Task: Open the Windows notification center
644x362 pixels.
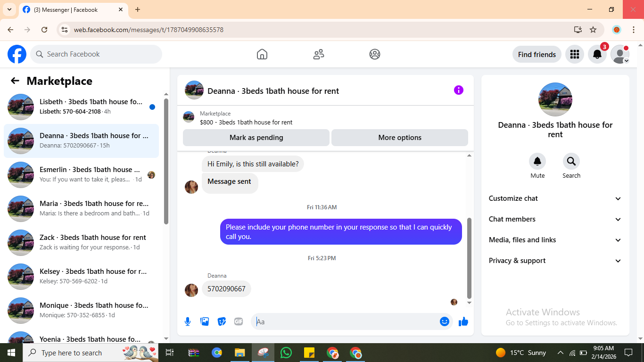Action: coord(628,353)
